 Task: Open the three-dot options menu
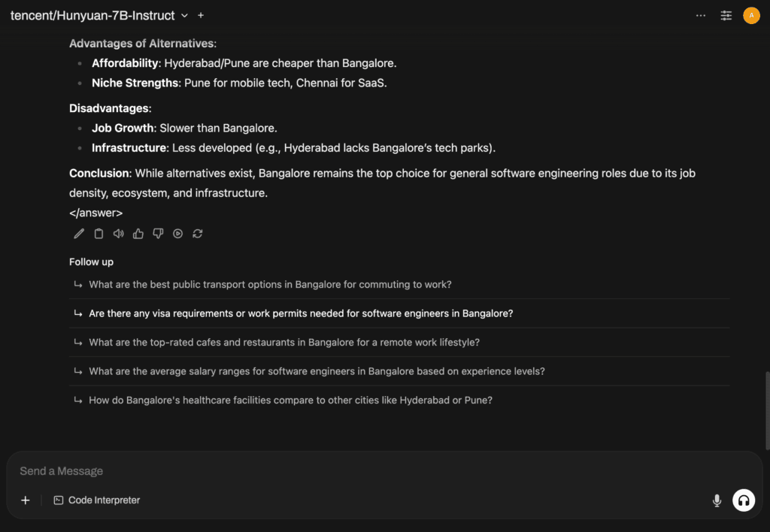click(701, 16)
